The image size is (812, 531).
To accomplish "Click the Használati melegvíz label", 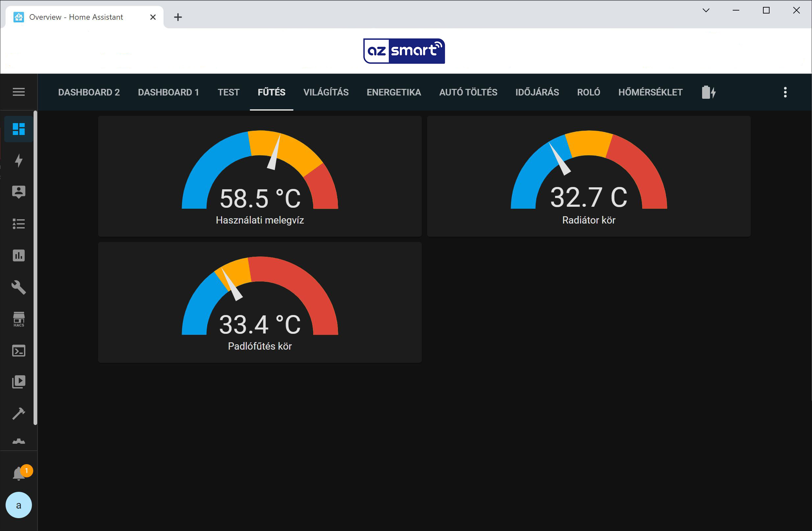I will (x=260, y=220).
